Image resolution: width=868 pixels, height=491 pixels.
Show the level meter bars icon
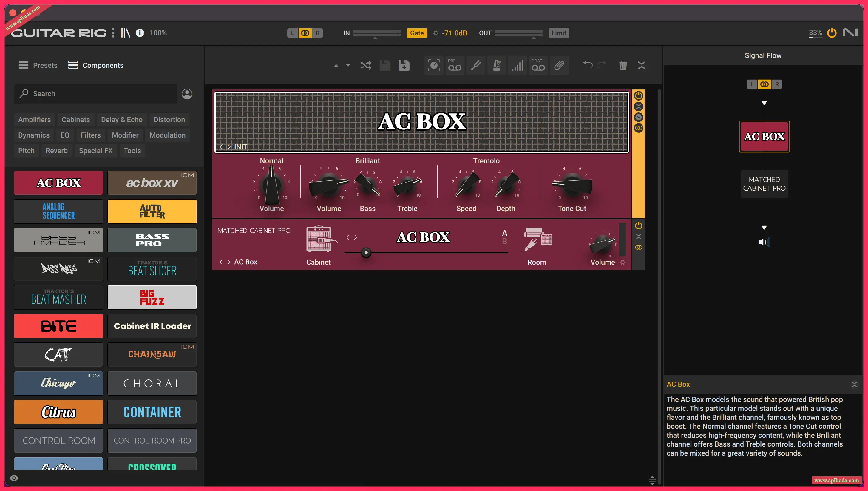518,65
